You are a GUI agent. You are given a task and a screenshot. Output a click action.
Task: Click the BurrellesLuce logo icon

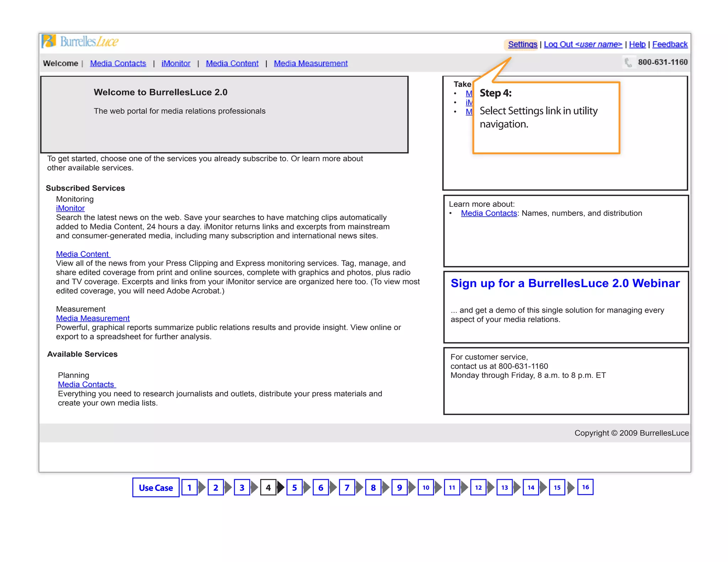[49, 41]
